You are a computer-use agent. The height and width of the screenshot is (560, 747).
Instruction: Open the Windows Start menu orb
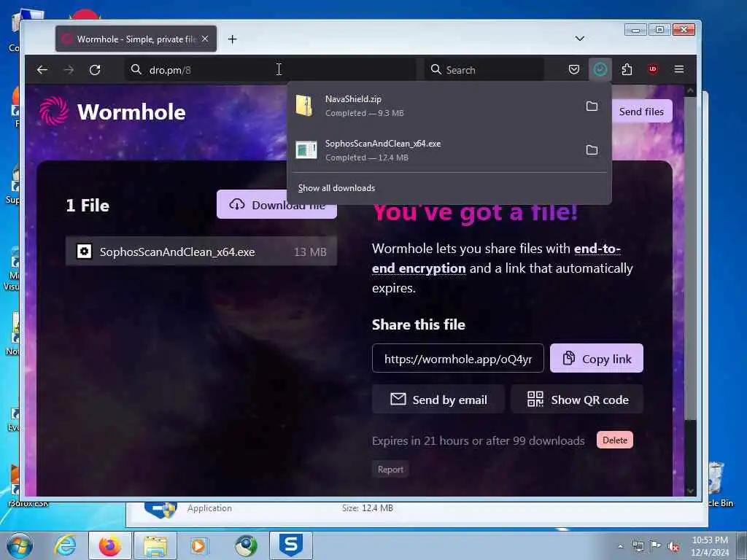pos(19,545)
